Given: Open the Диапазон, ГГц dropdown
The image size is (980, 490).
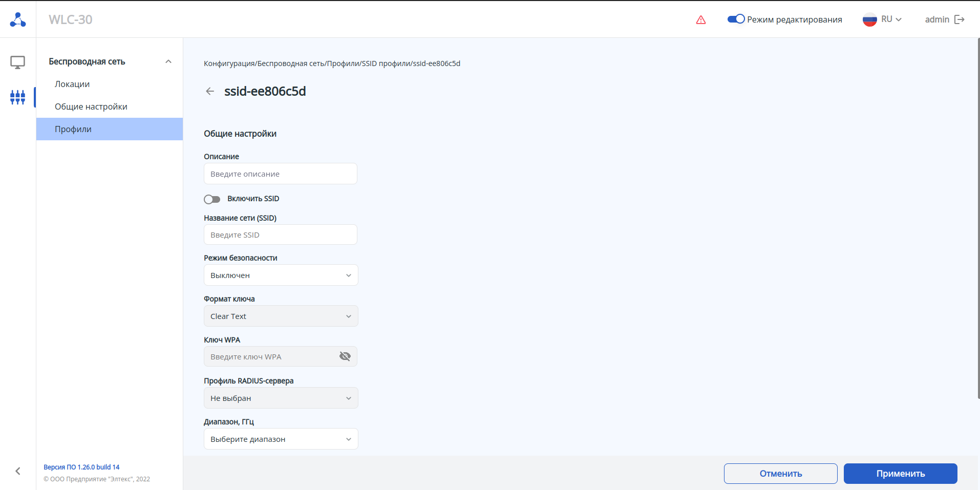Looking at the screenshot, I should pos(281,439).
